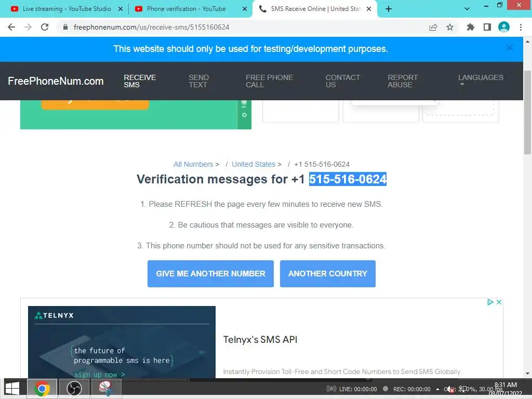Click GIVE ME ANOTHER NUMBER button
Screen dimensions: 532x399
210,274
